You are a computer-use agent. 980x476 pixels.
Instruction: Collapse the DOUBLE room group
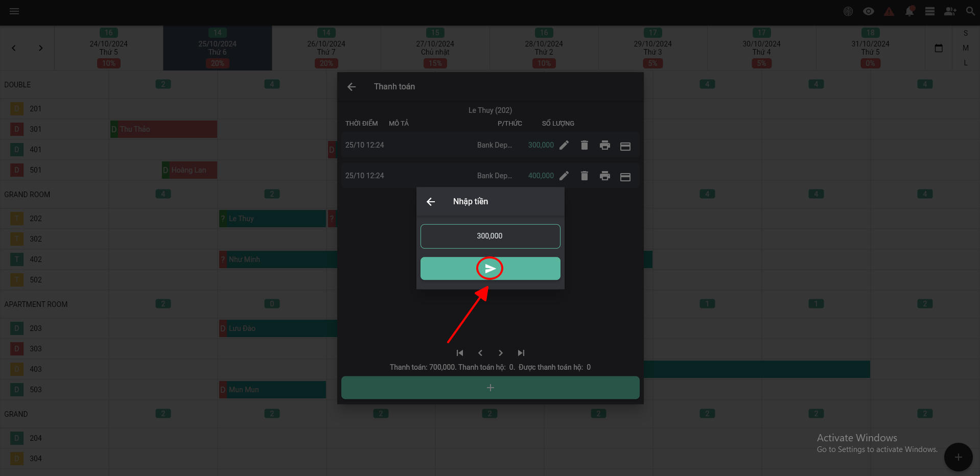tap(17, 85)
